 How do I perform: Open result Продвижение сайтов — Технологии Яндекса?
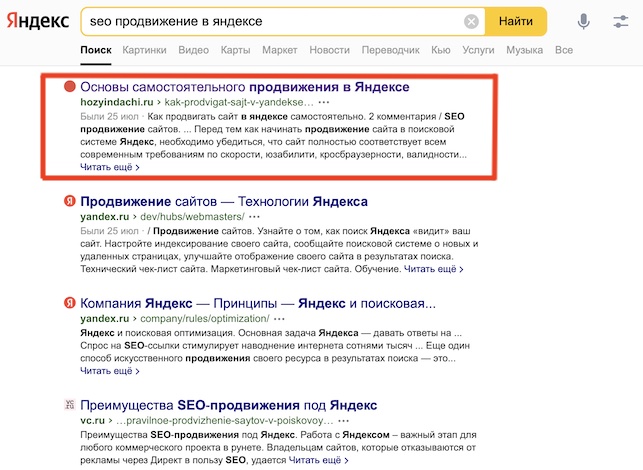pyautogui.click(x=224, y=201)
